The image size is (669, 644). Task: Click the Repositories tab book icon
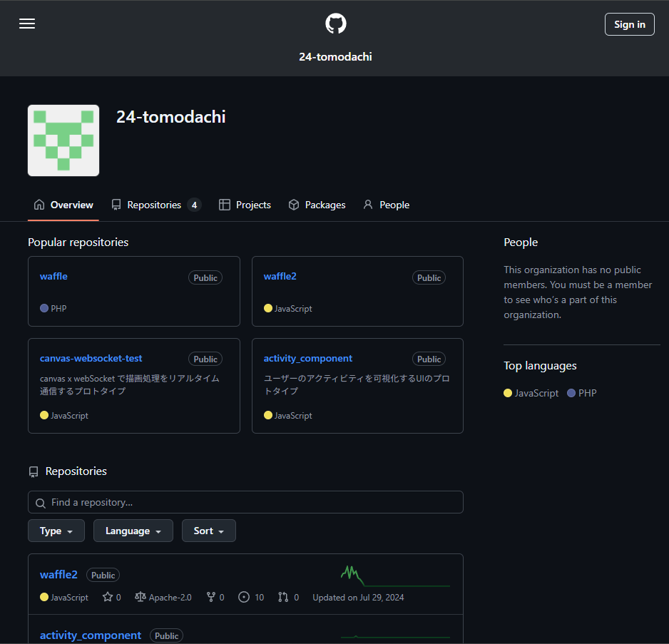tap(116, 205)
